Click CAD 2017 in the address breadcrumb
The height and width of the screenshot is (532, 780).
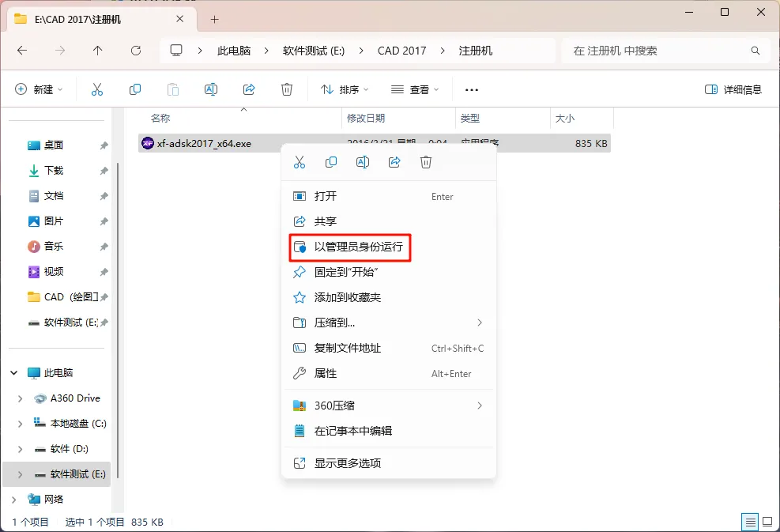click(x=402, y=51)
